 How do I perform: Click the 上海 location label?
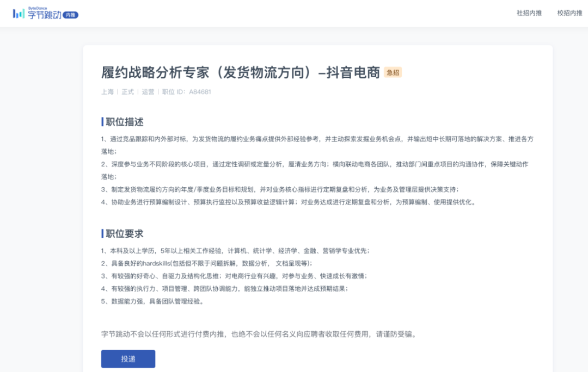[x=107, y=92]
